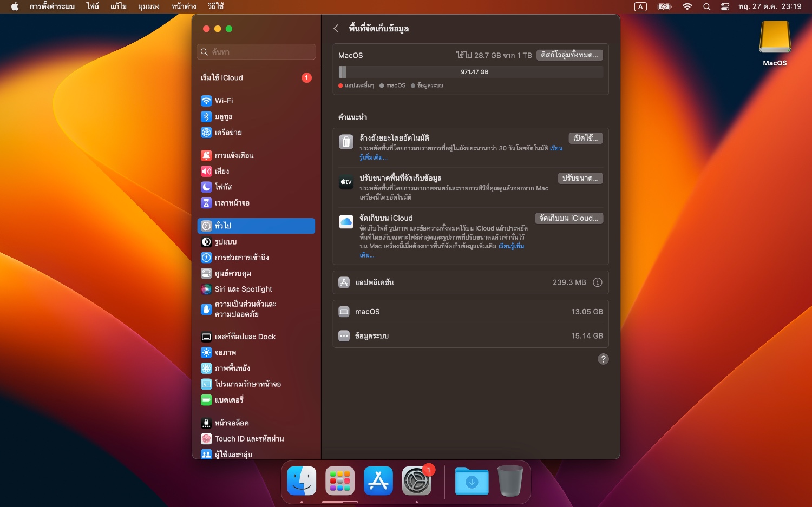
Task: Open การช่วยการเข้าถึง accessibility settings
Action: tap(256, 258)
